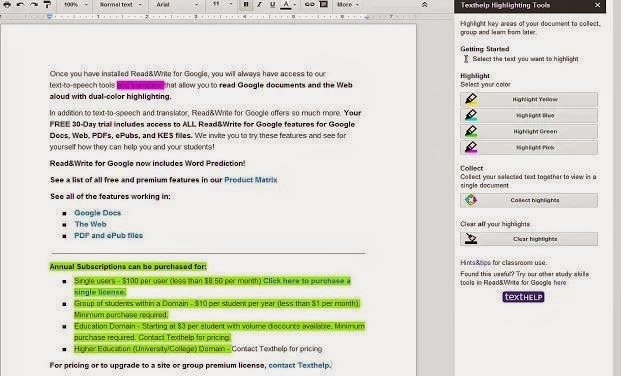Open the Product Matrix link
This screenshot has height=376, width=621.
[x=251, y=180]
